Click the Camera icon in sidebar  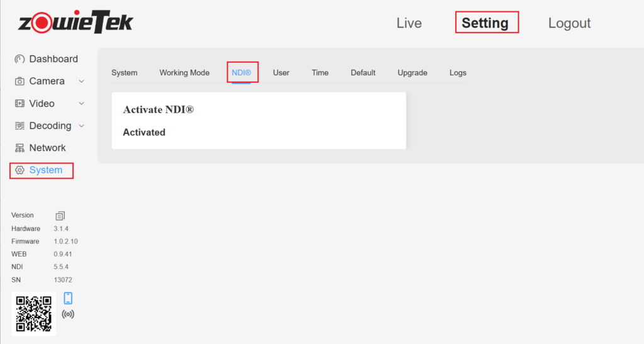click(19, 81)
